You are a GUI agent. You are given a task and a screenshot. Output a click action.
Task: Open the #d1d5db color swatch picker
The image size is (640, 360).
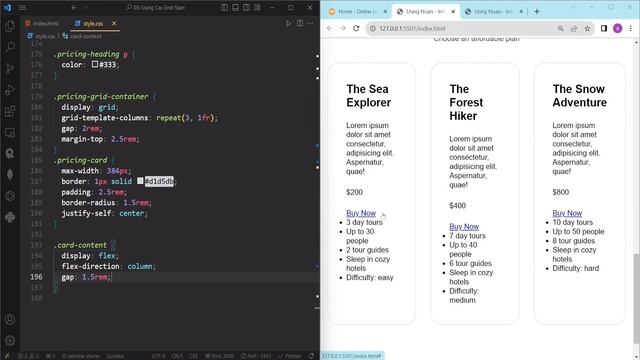coord(140,181)
